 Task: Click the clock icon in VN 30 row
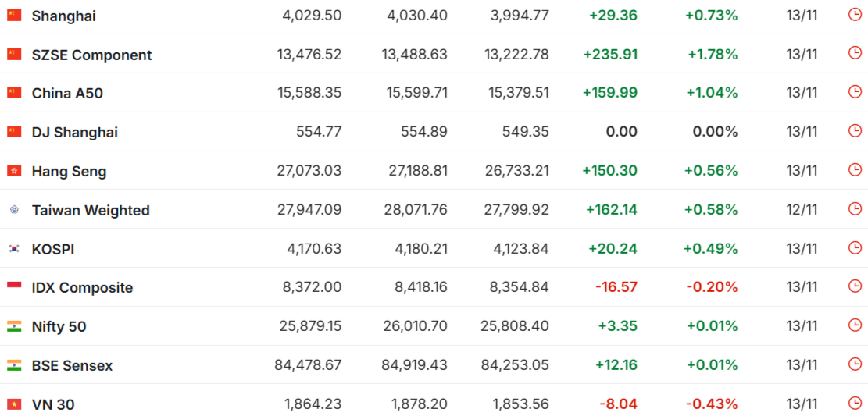pos(855,404)
